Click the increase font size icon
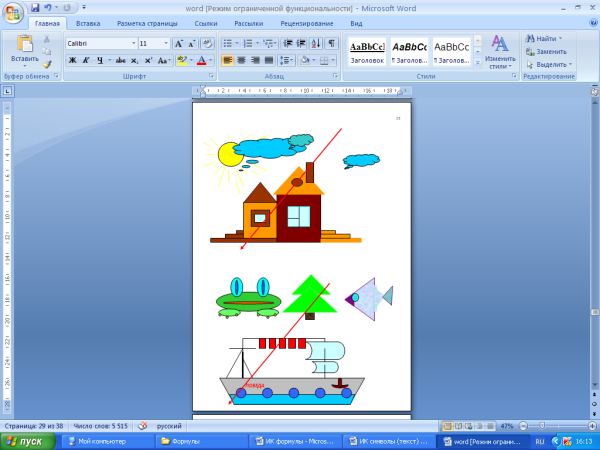The height and width of the screenshot is (450, 600). pos(178,44)
